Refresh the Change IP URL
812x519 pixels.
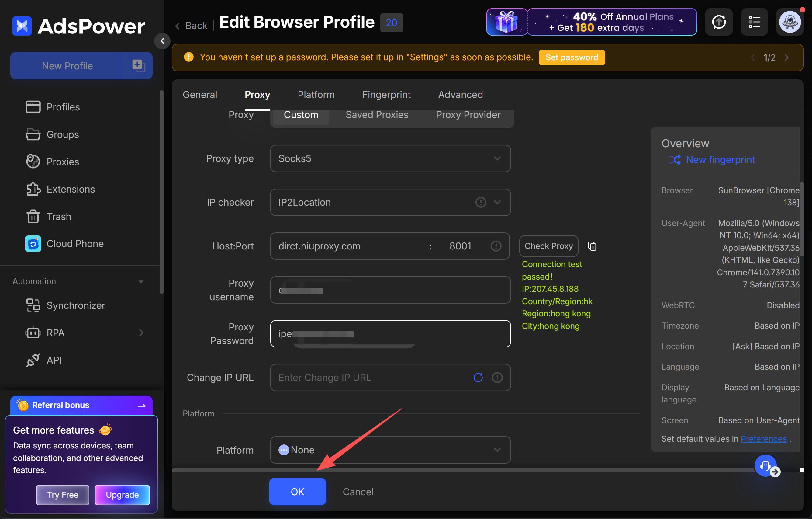click(x=478, y=377)
